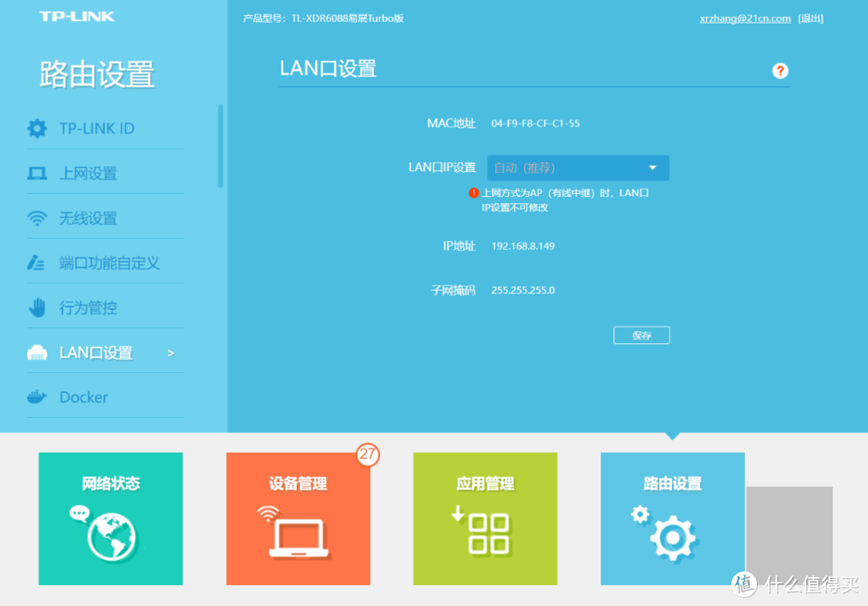The image size is (868, 606).
Task: Click the TP-LINK ID gear icon
Action: (x=37, y=128)
